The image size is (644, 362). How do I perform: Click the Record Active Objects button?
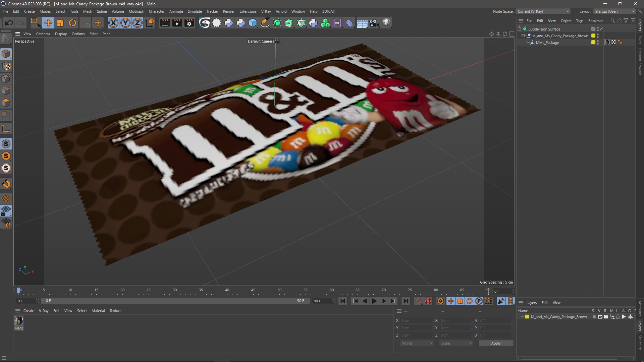point(418,301)
